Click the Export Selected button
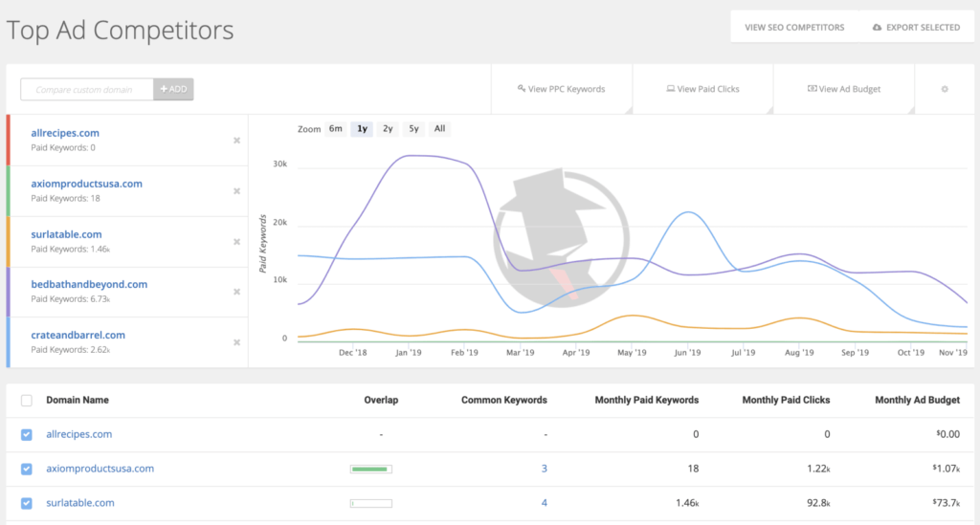This screenshot has height=525, width=980. click(x=916, y=28)
